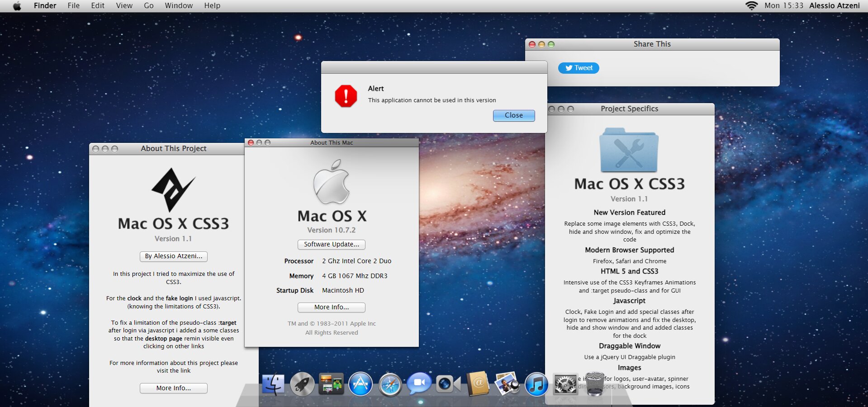Screen dimensions: 868x407
Task: Dismiss the alert with the Close button
Action: [514, 115]
